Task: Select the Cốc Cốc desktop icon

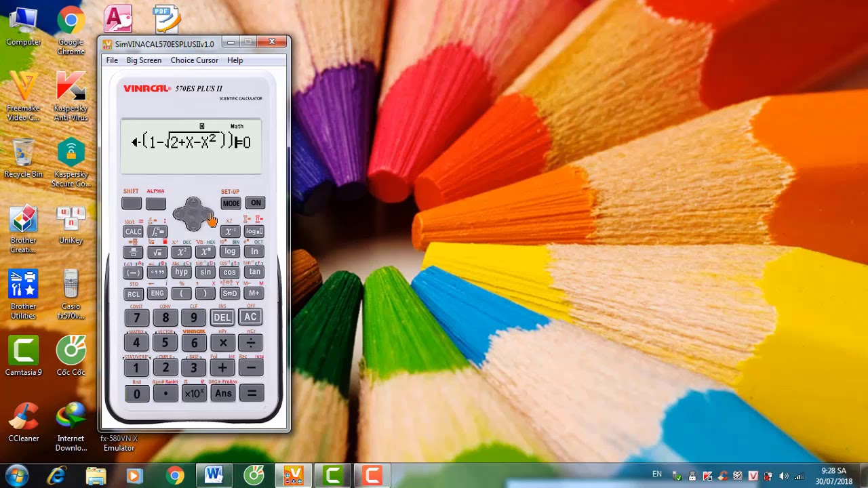Action: pyautogui.click(x=71, y=357)
